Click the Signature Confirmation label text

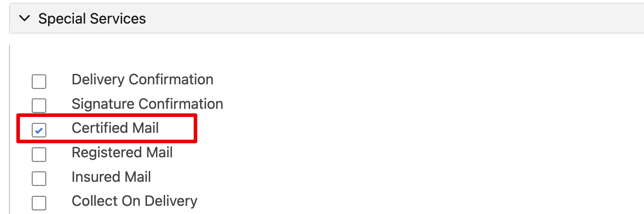coord(147,104)
